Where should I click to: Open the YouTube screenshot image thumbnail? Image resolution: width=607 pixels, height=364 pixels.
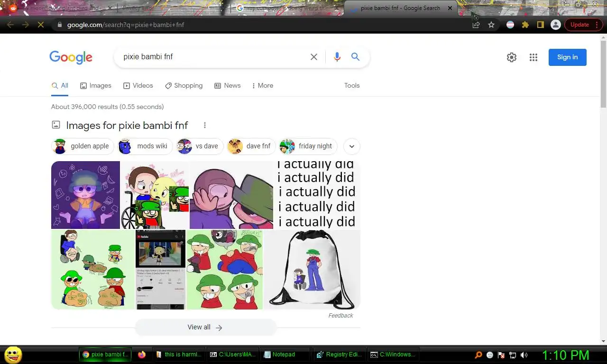pos(160,270)
